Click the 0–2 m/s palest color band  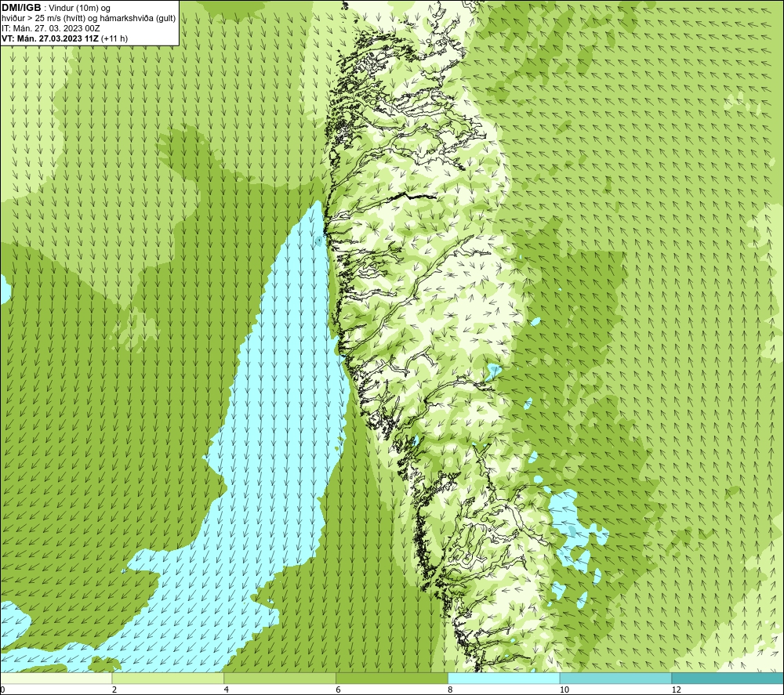coord(56,678)
